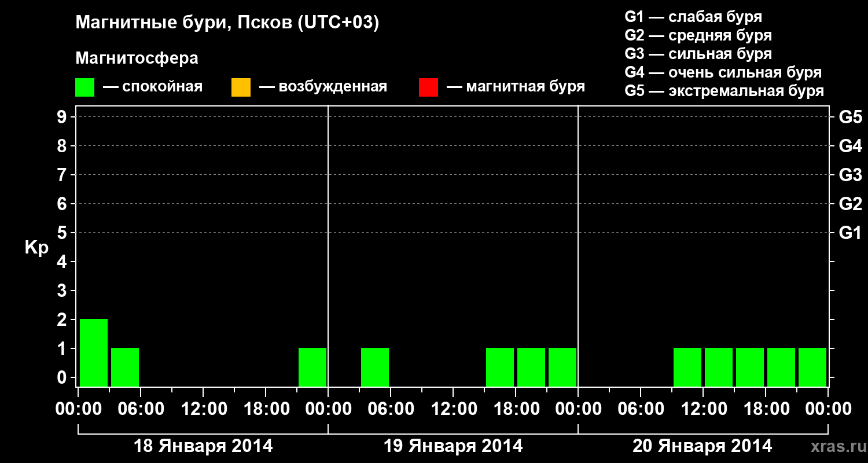868x463 pixels.
Task: Click the green 'спокойная' legend swatch
Action: click(x=84, y=87)
